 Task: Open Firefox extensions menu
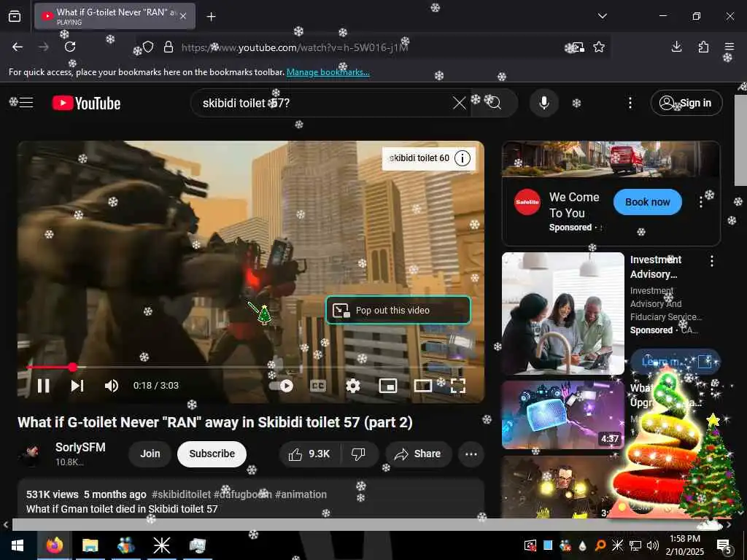703,47
